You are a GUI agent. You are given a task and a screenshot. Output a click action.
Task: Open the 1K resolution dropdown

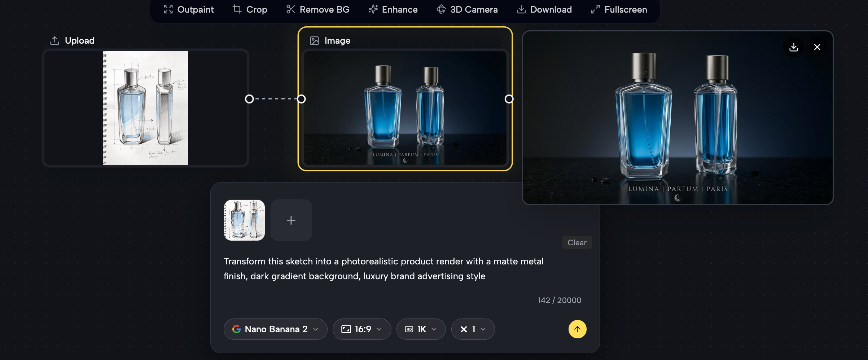[x=421, y=329]
